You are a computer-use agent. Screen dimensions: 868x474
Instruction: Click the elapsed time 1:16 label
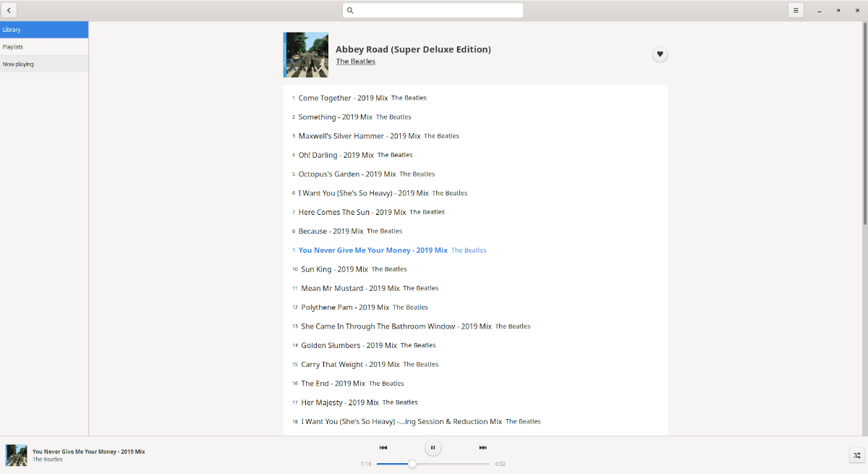pyautogui.click(x=366, y=464)
